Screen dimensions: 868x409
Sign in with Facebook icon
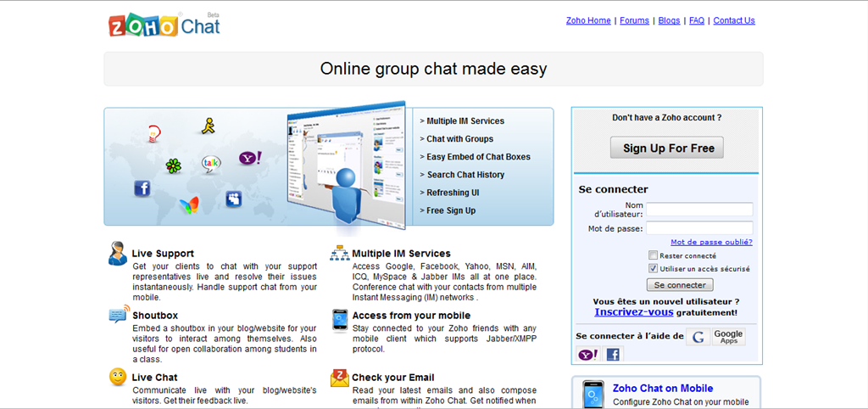613,355
